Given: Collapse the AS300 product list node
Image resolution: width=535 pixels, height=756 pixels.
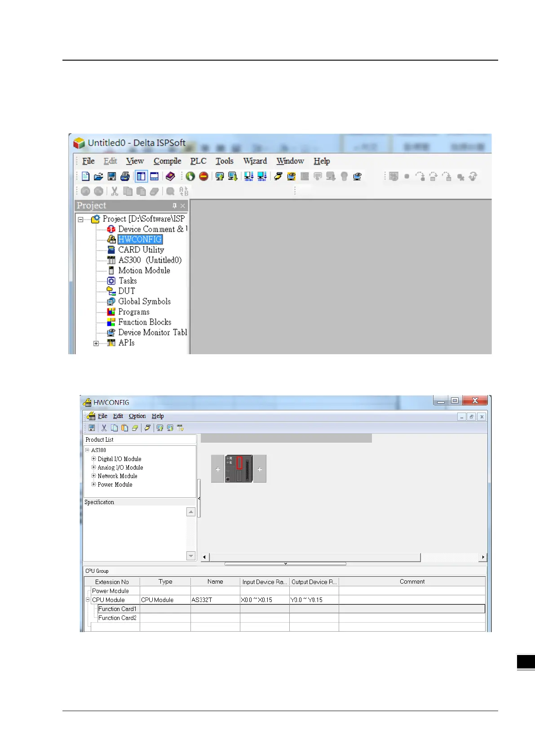Looking at the screenshot, I should click(x=87, y=450).
